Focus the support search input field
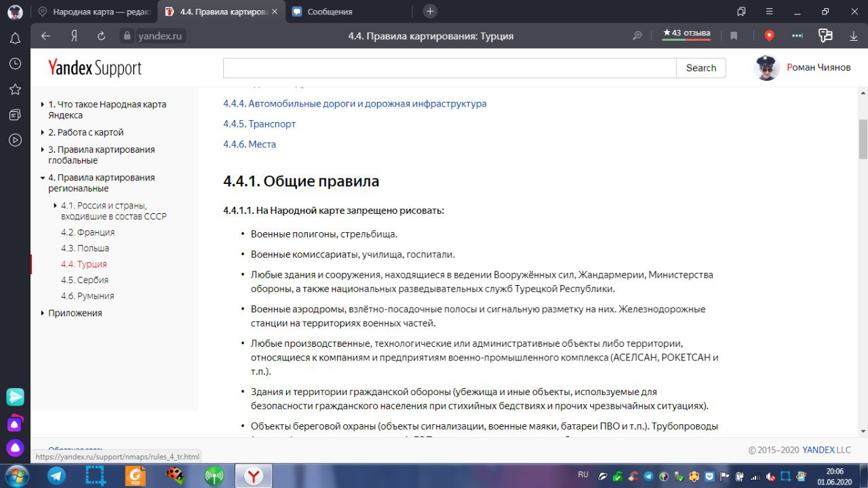Image resolution: width=868 pixels, height=488 pixels. coord(450,68)
